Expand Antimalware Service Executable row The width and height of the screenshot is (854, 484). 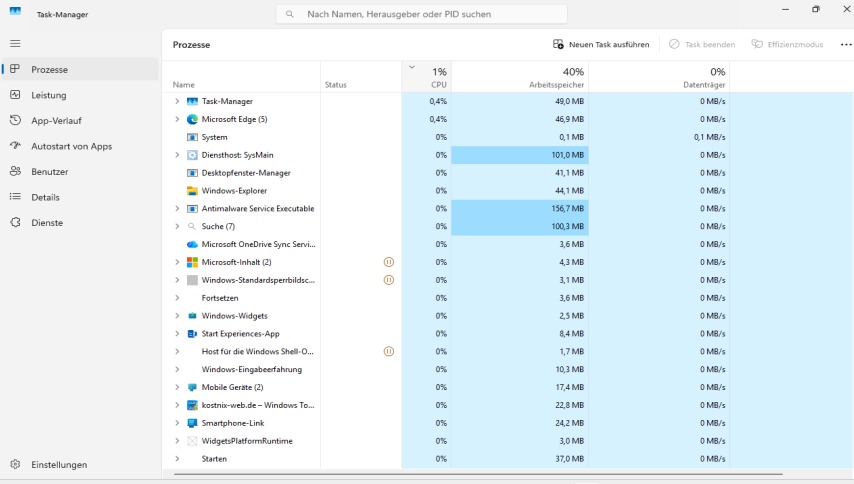[177, 209]
